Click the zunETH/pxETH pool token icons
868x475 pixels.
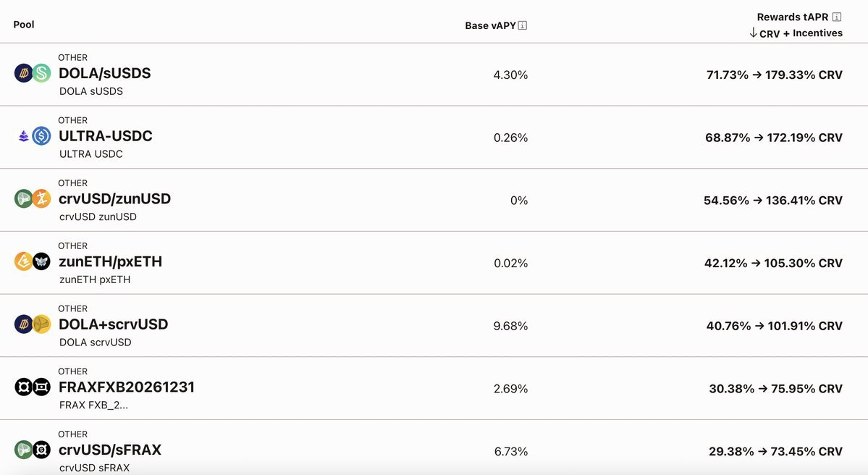pos(33,261)
